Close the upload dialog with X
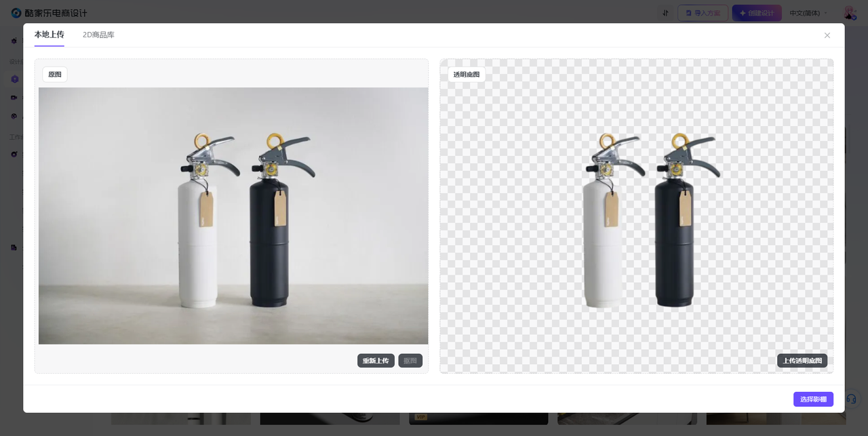The image size is (868, 436). 827,35
